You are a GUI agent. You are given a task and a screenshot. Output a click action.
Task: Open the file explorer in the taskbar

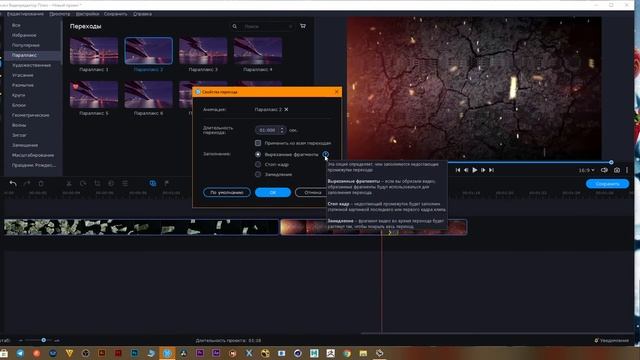point(363,353)
